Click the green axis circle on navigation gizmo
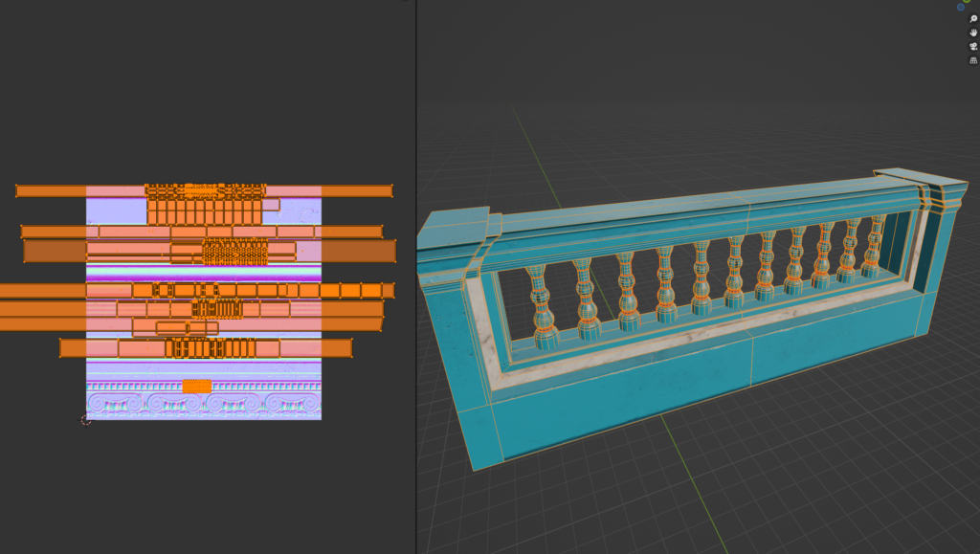The image size is (980, 554). click(x=967, y=2)
